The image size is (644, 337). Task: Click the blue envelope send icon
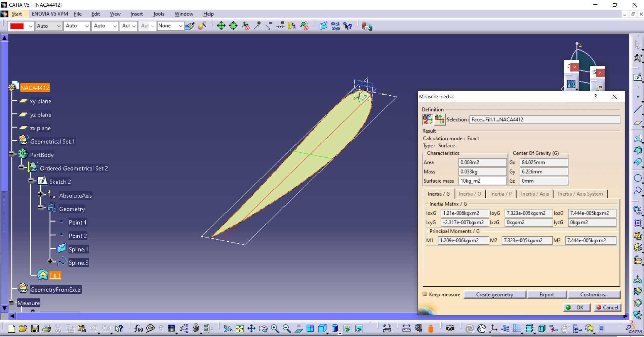(x=323, y=26)
